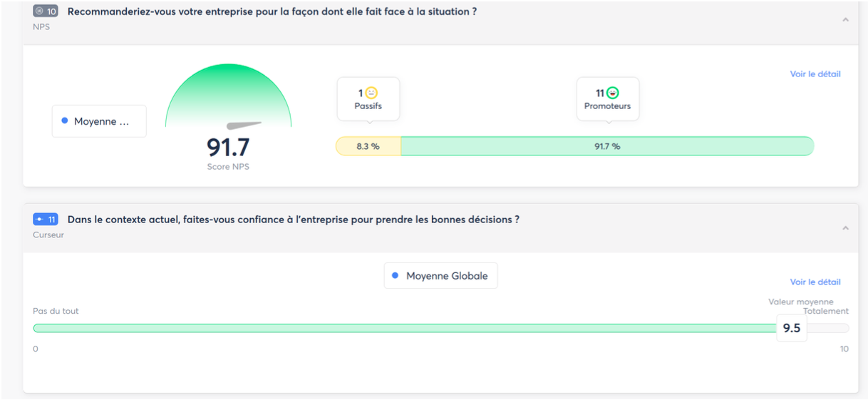Click the question 10 header title text
This screenshot has height=400, width=868.
(272, 11)
